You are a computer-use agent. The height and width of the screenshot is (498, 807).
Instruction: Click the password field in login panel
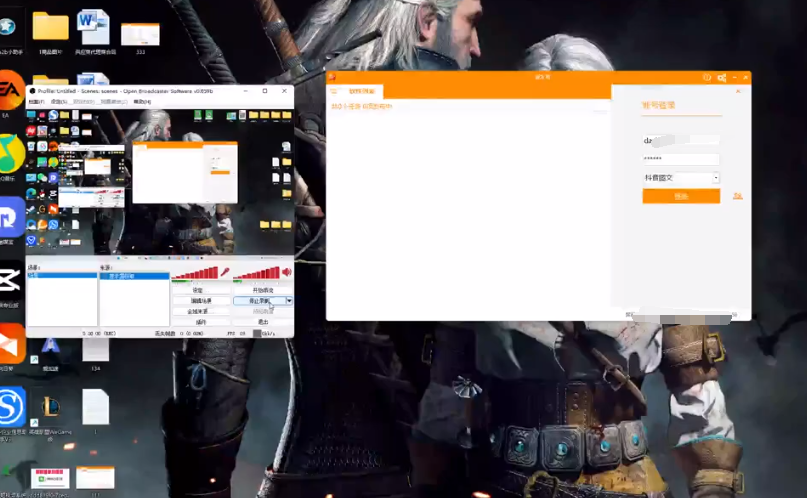pyautogui.click(x=681, y=159)
